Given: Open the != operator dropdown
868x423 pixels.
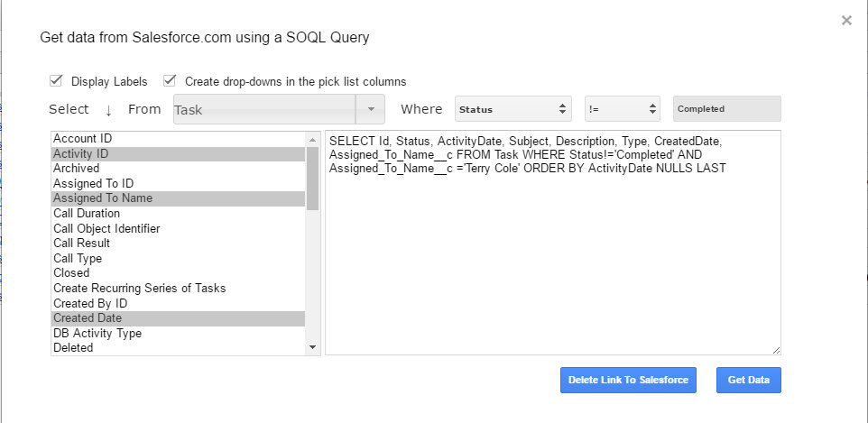Looking at the screenshot, I should (622, 109).
